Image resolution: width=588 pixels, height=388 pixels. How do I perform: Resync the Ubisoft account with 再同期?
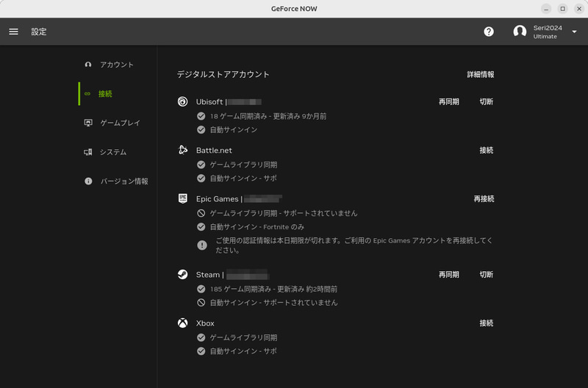[449, 101]
